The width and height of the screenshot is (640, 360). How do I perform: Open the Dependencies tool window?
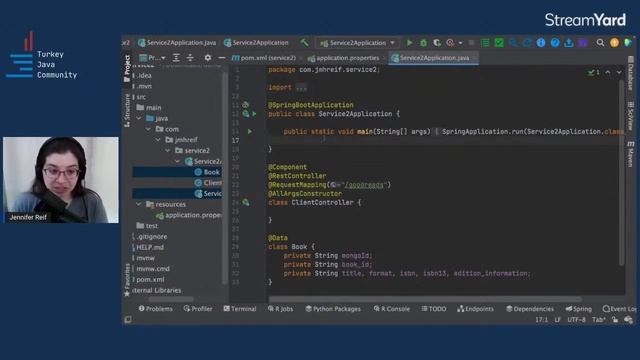(x=530, y=309)
